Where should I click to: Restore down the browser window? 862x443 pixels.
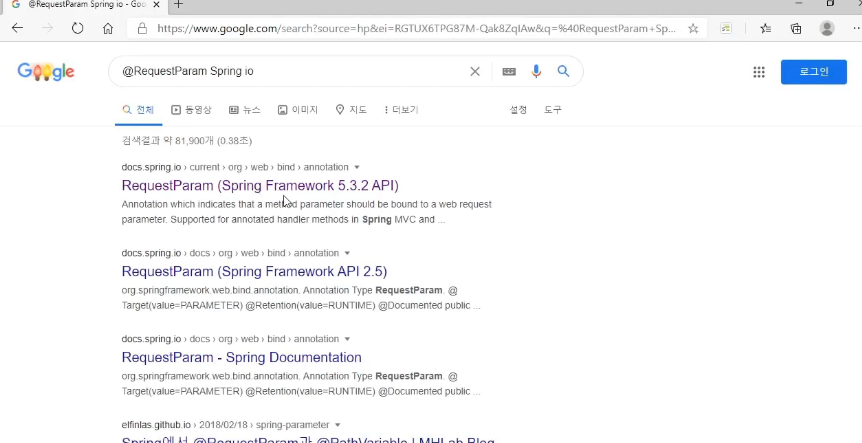point(830,3)
